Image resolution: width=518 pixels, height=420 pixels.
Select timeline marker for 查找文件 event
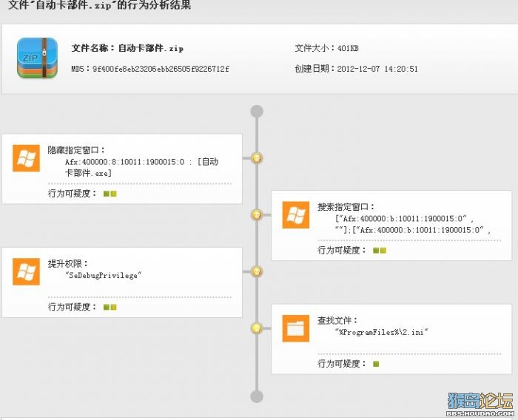(x=257, y=328)
